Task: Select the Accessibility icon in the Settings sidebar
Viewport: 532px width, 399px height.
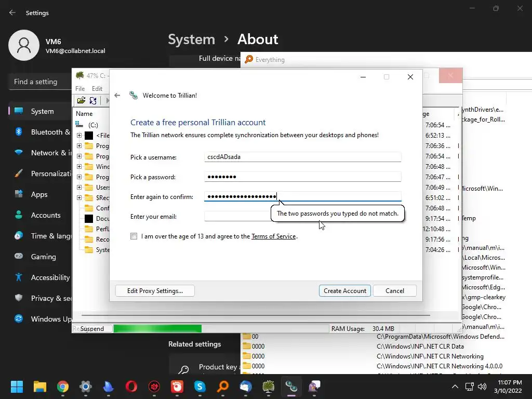Action: pyautogui.click(x=19, y=277)
